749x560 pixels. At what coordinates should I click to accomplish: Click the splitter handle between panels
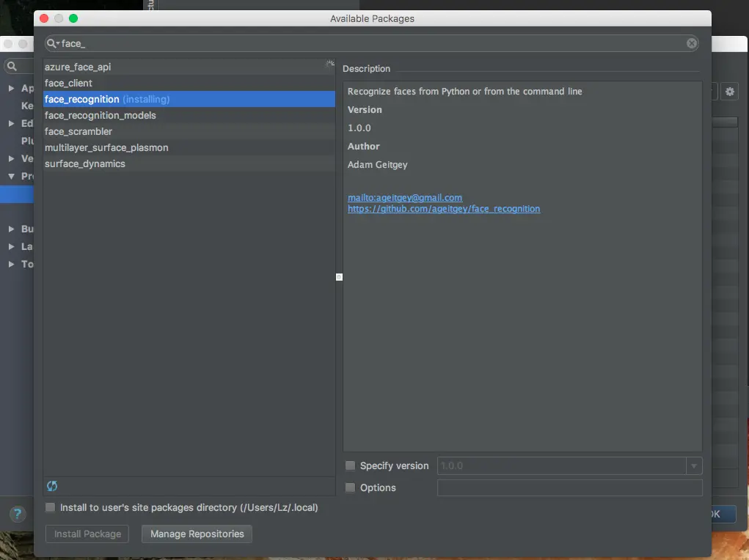click(339, 277)
